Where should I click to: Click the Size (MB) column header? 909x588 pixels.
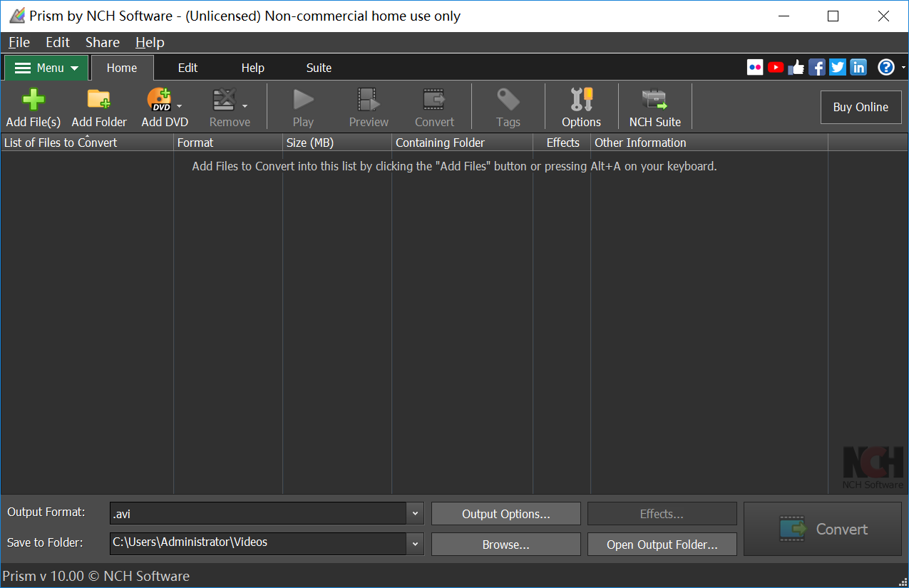[337, 143]
